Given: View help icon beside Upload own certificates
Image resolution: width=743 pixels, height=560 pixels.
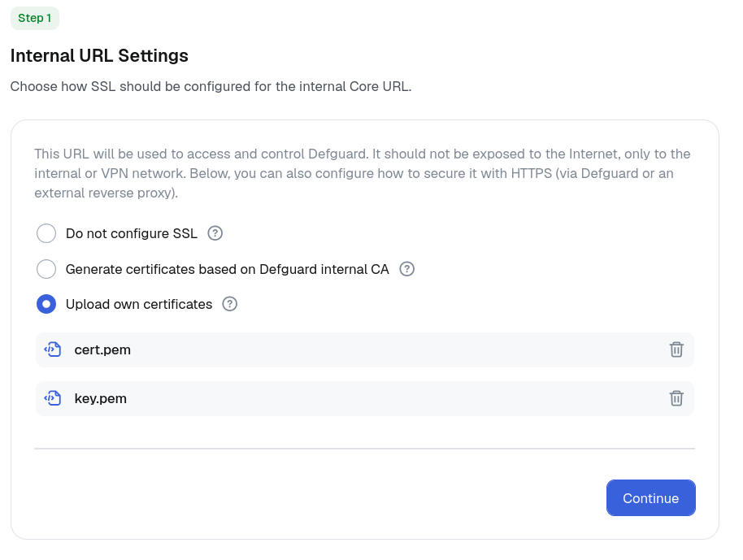Looking at the screenshot, I should [230, 304].
